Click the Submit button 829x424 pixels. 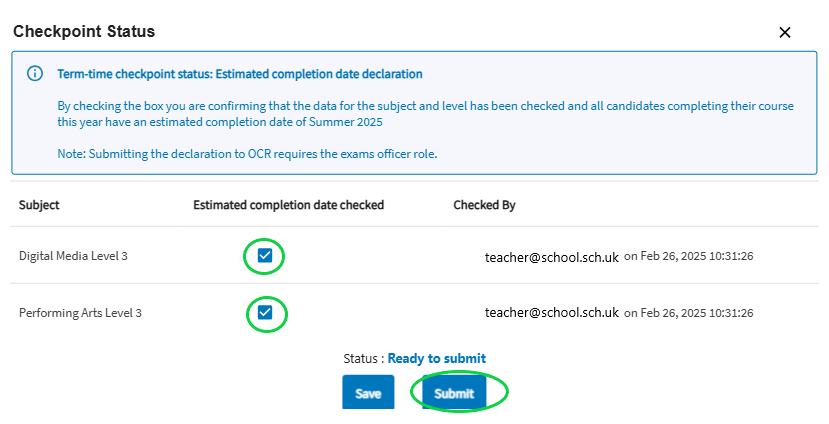[x=454, y=393]
